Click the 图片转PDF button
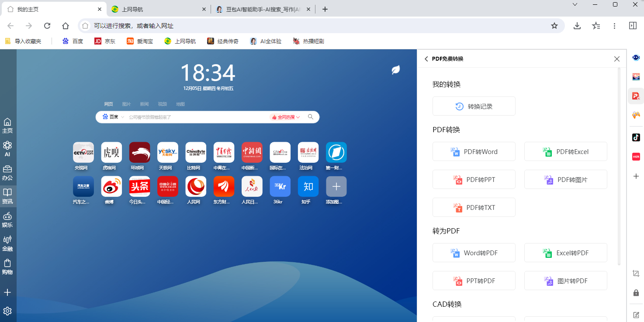 pos(566,281)
